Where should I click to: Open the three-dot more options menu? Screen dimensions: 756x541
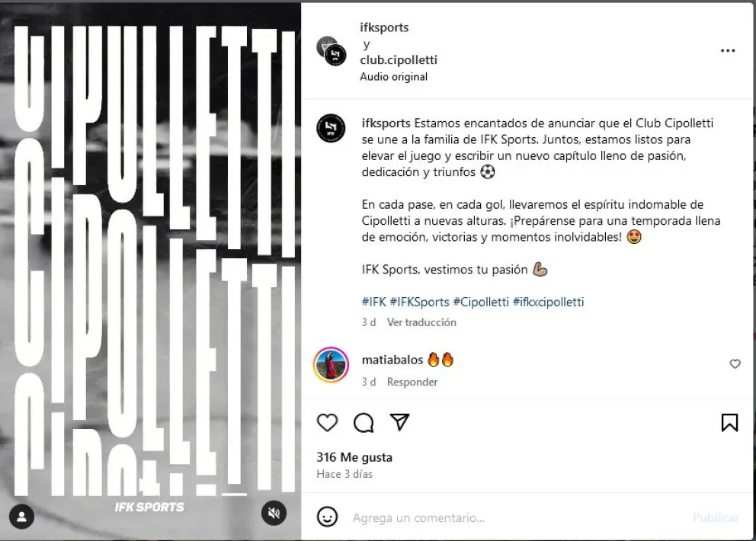(728, 50)
